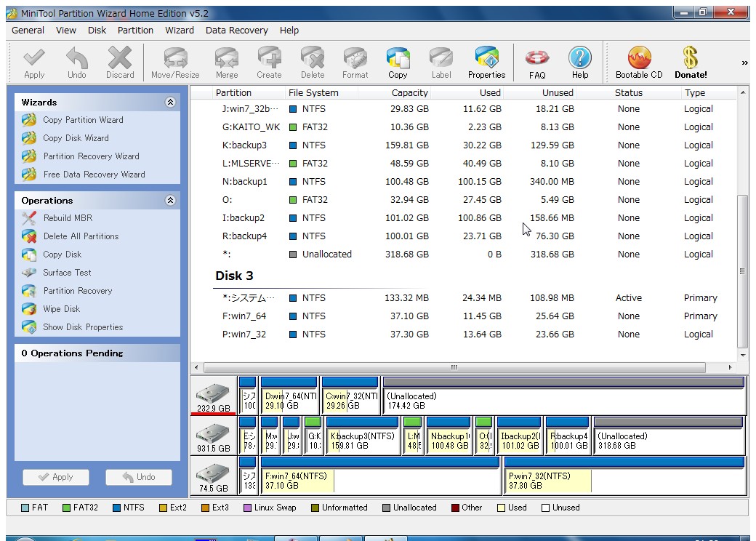
Task: Expand toolbar overflow chevron
Action: (745, 63)
